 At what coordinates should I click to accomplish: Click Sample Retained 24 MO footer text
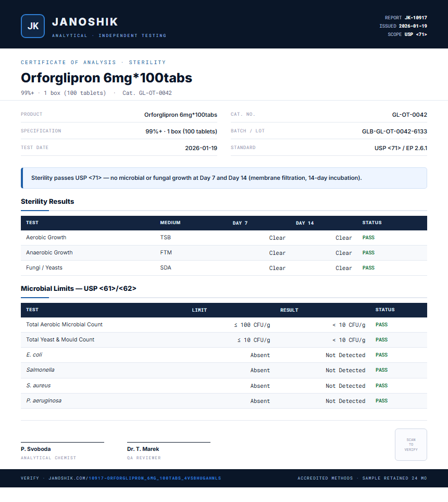click(x=394, y=478)
